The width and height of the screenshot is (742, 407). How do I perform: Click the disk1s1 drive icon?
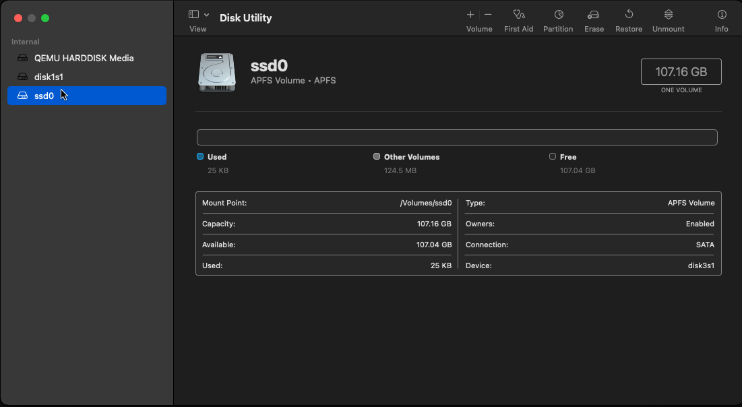(x=22, y=77)
